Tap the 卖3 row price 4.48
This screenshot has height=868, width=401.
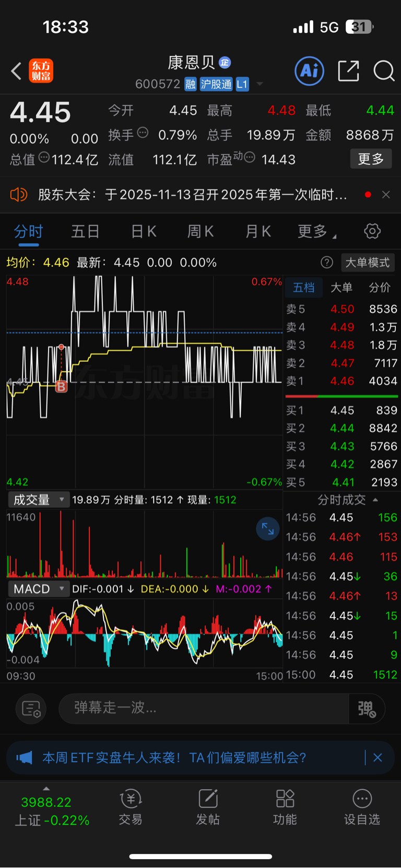pyautogui.click(x=342, y=345)
